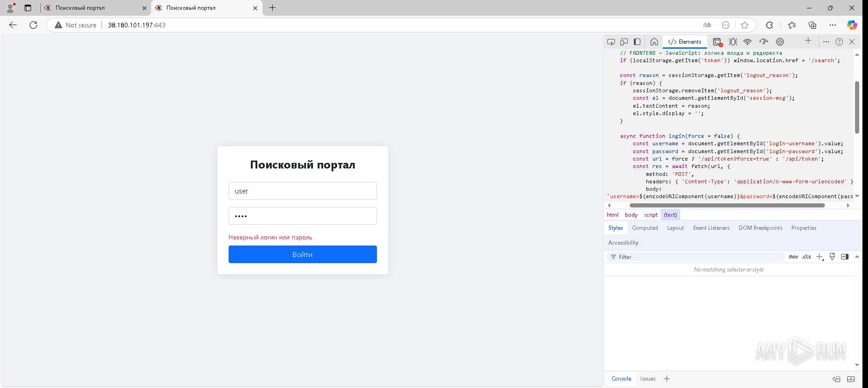Reload the page

point(33,25)
